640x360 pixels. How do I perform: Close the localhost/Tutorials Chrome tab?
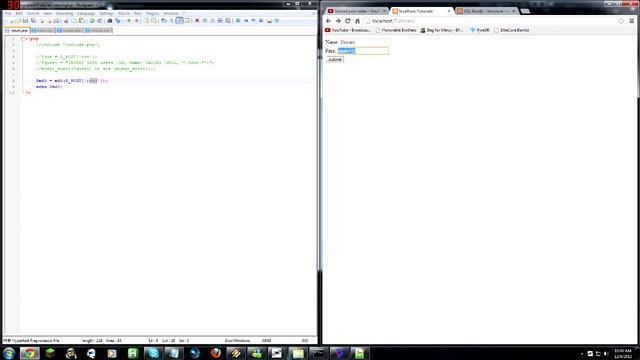tap(449, 11)
